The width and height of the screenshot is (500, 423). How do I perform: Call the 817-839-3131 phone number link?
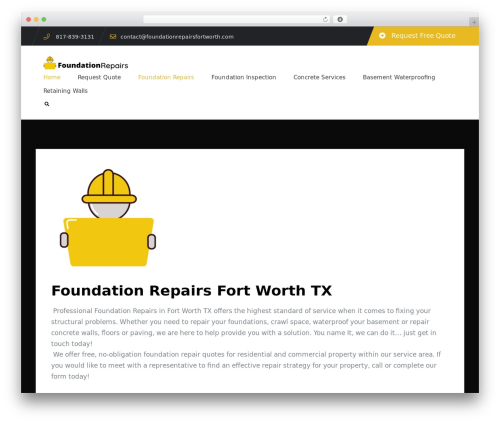pos(75,37)
